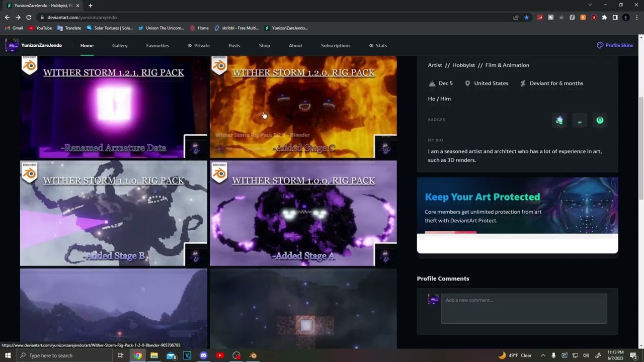Open the Solar Textures bookmark
This screenshot has height=362, width=644.
point(110,28)
